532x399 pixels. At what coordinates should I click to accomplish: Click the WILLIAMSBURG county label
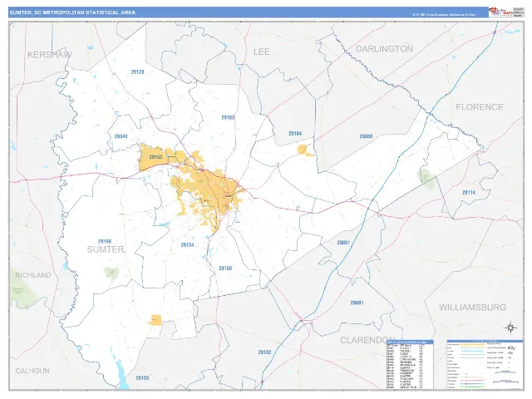pyautogui.click(x=473, y=307)
